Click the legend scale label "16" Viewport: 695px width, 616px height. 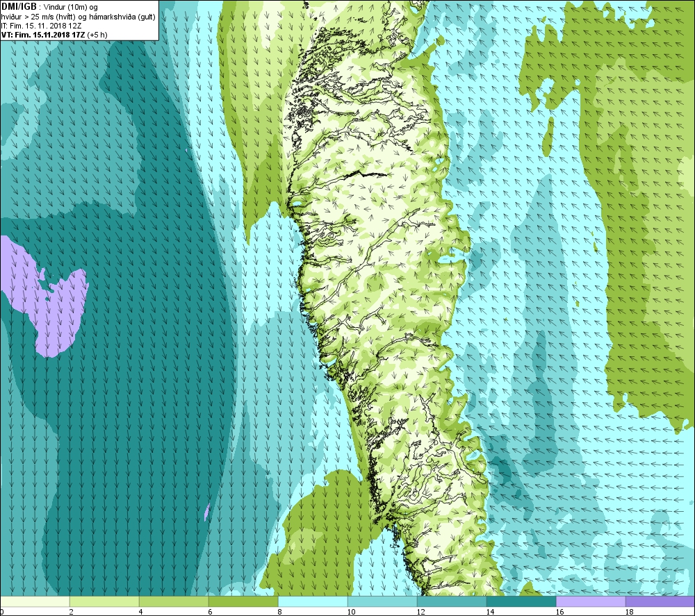(559, 612)
